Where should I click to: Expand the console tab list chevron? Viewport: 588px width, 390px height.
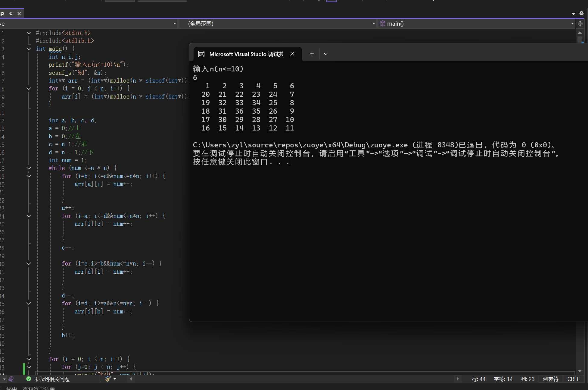[x=326, y=54]
